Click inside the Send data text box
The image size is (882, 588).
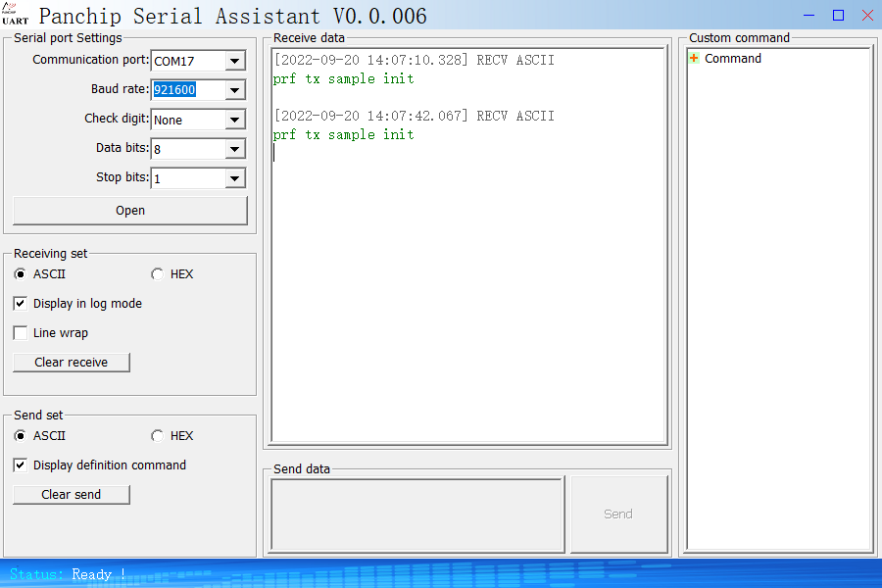[417, 514]
